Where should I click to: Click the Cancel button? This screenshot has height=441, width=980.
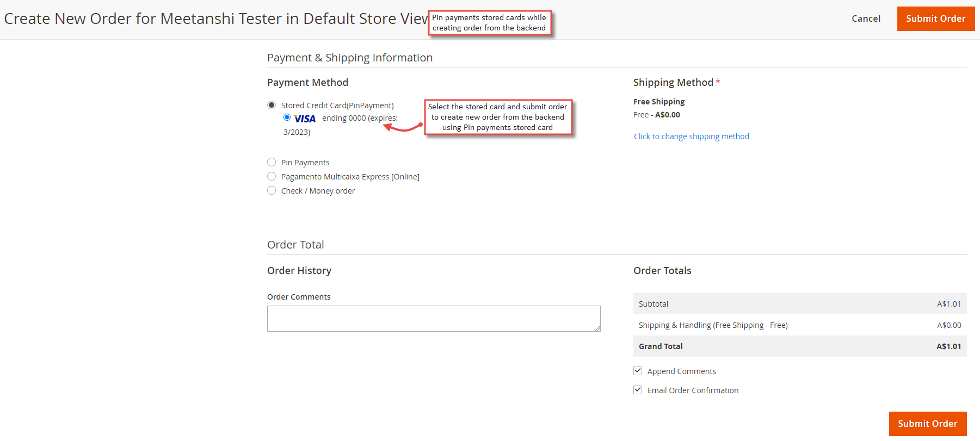(866, 18)
